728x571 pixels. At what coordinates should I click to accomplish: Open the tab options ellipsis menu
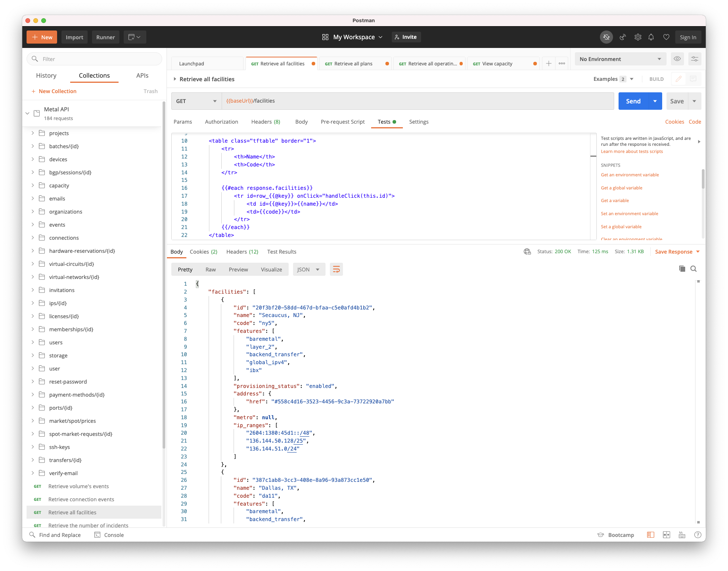pos(562,63)
